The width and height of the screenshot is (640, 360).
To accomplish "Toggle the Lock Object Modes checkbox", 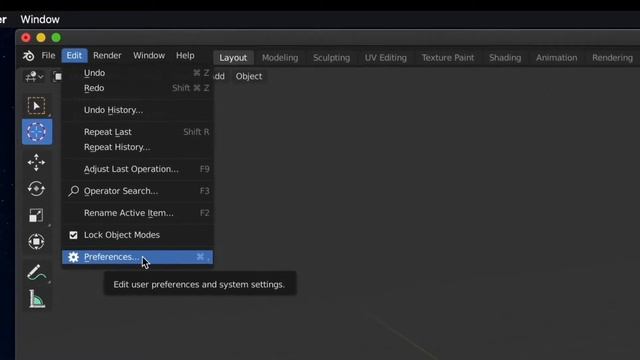I will click(73, 235).
